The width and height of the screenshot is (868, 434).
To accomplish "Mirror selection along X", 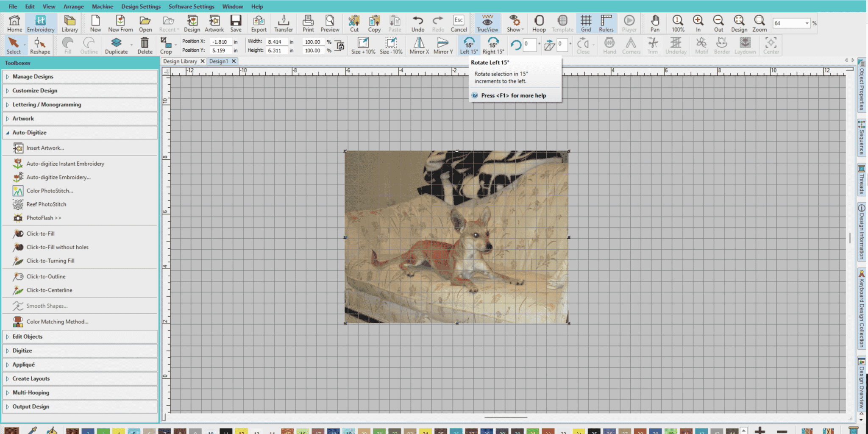I will point(419,45).
